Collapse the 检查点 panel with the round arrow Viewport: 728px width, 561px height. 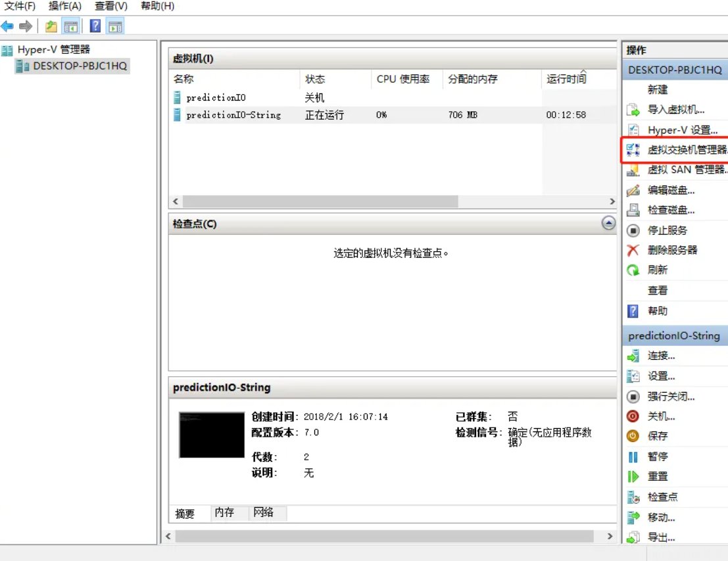coord(608,223)
